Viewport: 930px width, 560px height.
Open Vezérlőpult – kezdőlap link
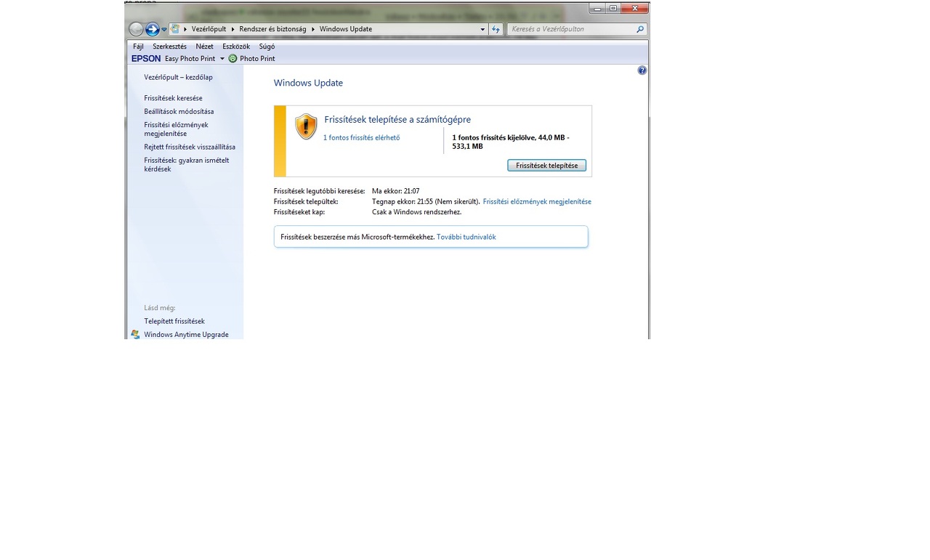(x=178, y=77)
